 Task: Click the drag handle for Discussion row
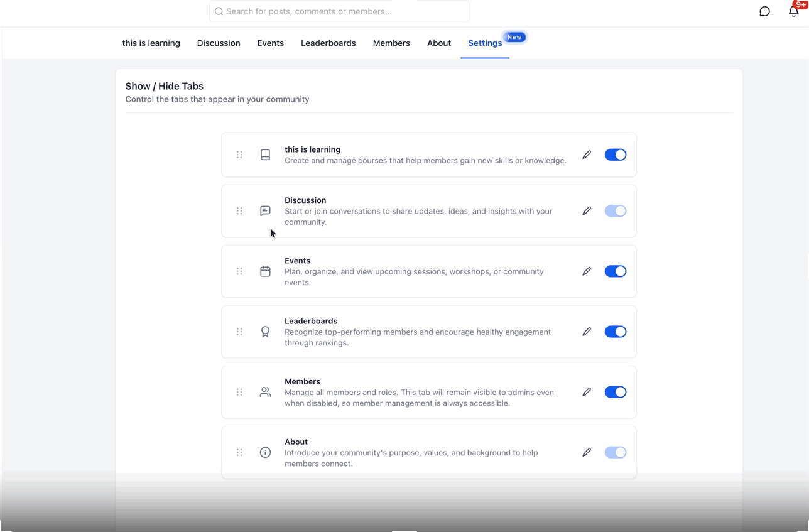[x=239, y=211]
